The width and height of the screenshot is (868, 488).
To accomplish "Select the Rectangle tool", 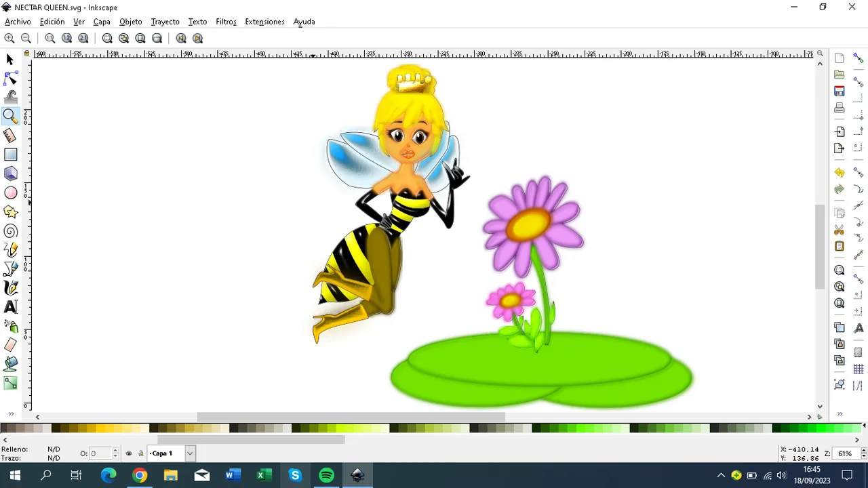I will click(10, 155).
